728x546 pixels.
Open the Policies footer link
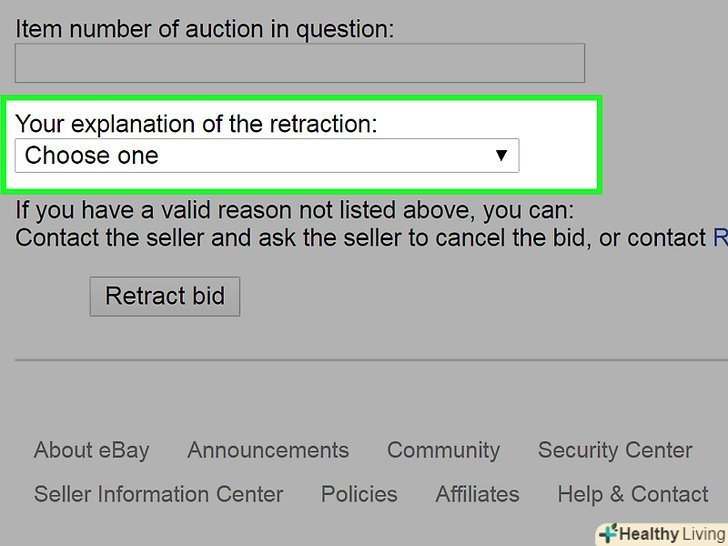[x=359, y=494]
